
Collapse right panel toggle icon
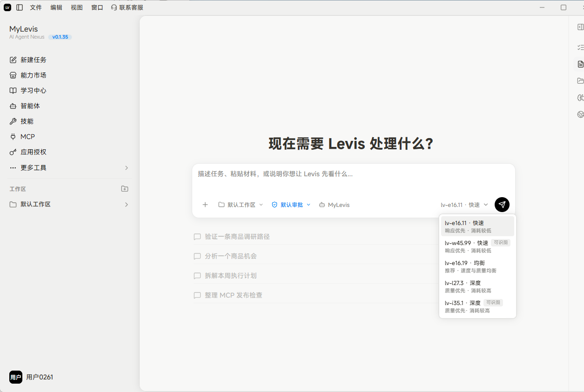point(580,27)
